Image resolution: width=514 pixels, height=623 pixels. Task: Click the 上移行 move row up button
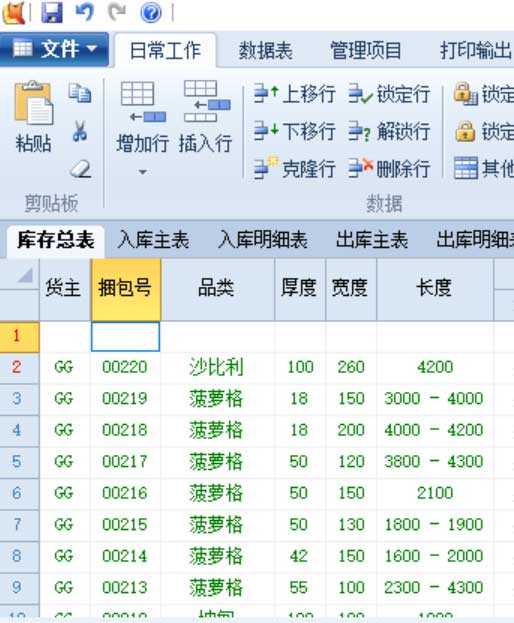coord(295,94)
